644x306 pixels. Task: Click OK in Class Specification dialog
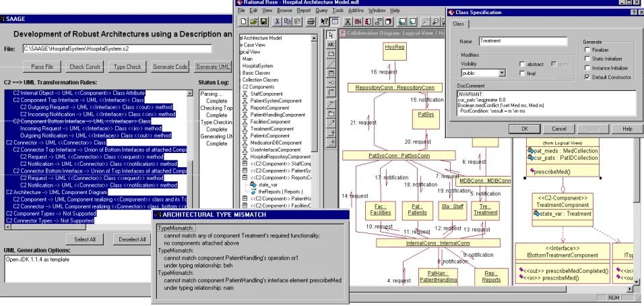(x=525, y=129)
